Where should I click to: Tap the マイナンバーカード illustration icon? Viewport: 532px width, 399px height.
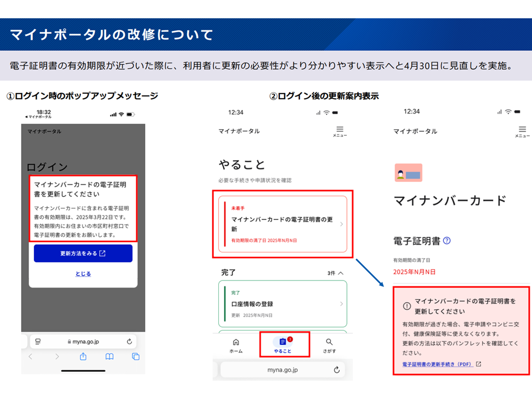coord(408,173)
